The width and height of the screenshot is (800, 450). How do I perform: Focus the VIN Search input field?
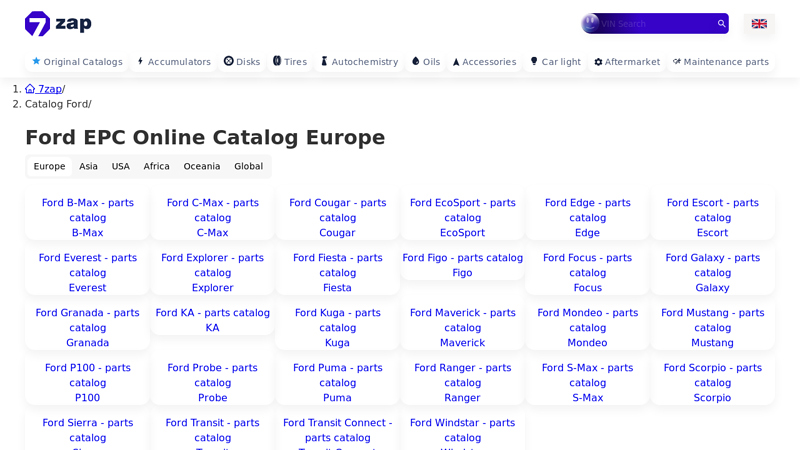tap(657, 23)
